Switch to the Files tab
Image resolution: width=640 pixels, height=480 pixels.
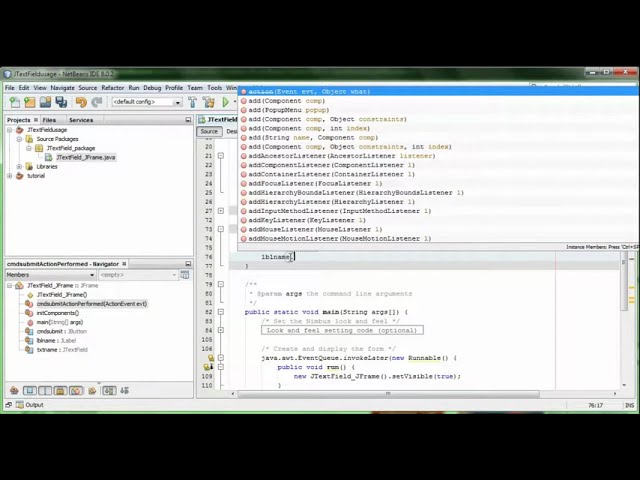[x=49, y=120]
